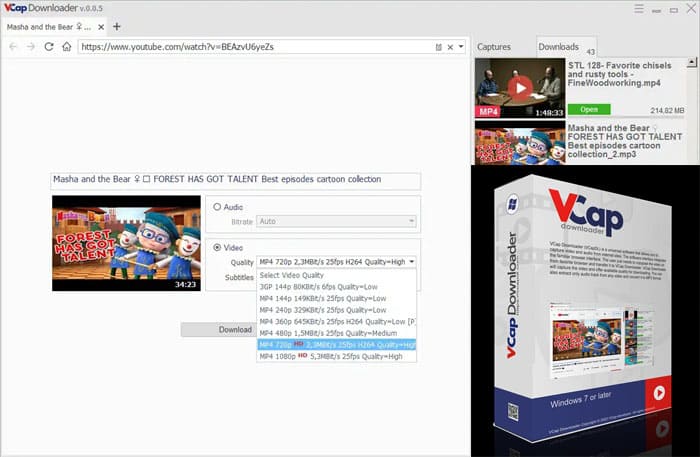
Task: Open a new tab with plus icon
Action: (x=117, y=27)
